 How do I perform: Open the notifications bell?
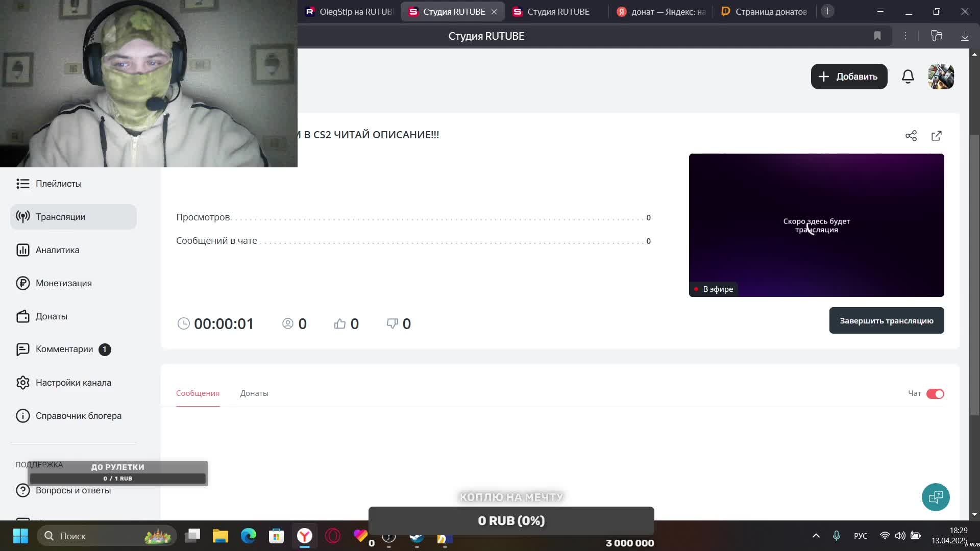pos(908,77)
